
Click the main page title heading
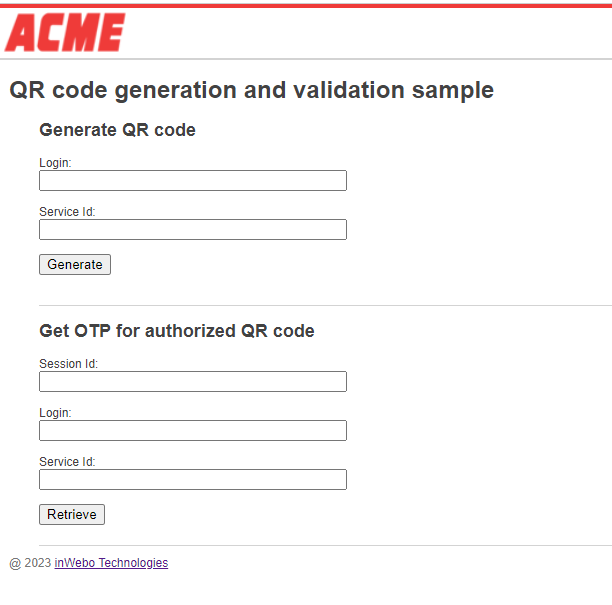[x=251, y=90]
